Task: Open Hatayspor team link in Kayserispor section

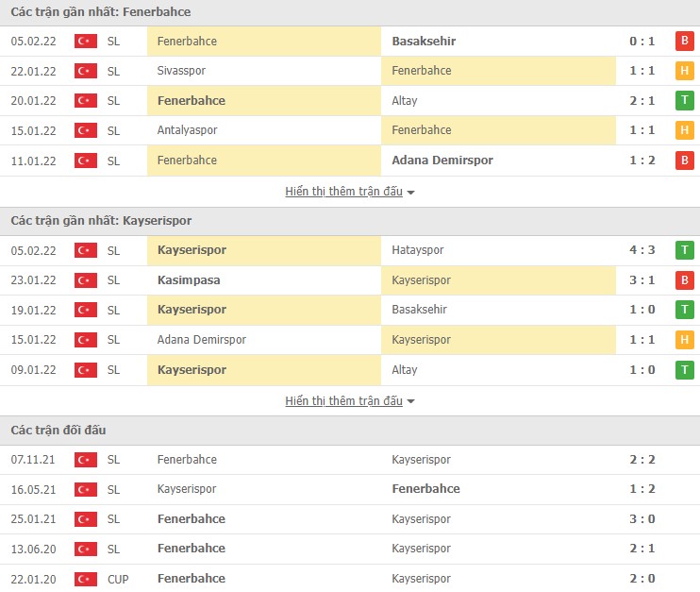Action: pos(417,250)
